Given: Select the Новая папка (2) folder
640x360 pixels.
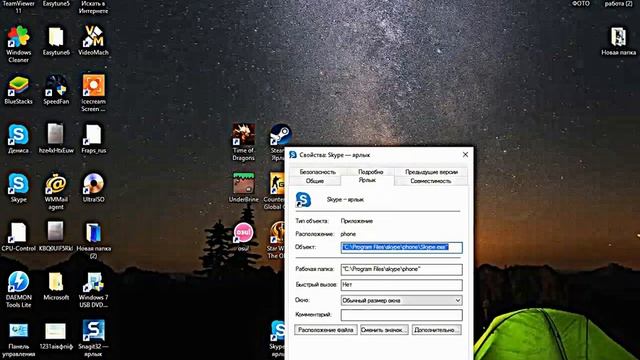Looking at the screenshot, I should [x=93, y=233].
